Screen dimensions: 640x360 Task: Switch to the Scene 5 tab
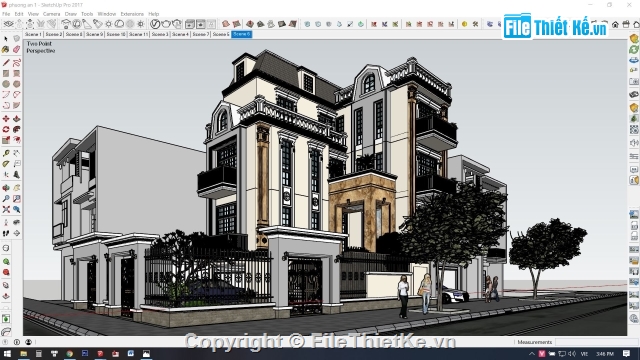point(221,34)
